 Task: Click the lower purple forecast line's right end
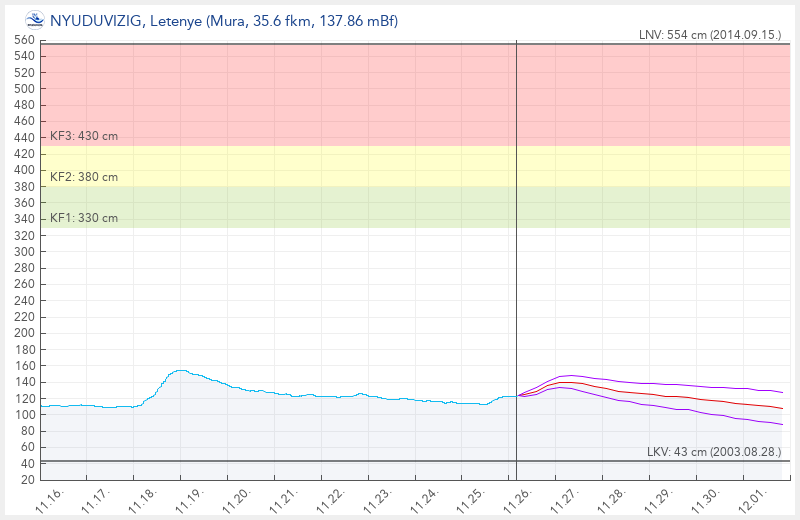(782, 425)
